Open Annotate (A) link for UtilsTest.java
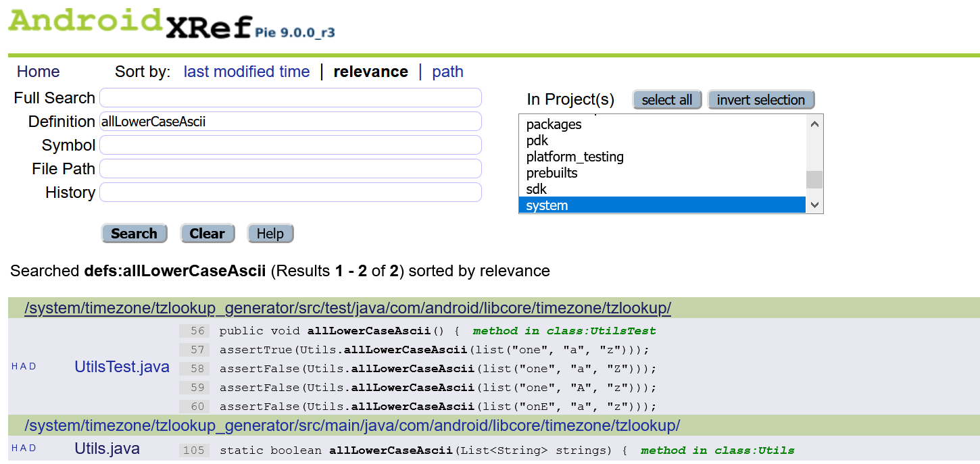The width and height of the screenshot is (980, 464). (24, 367)
